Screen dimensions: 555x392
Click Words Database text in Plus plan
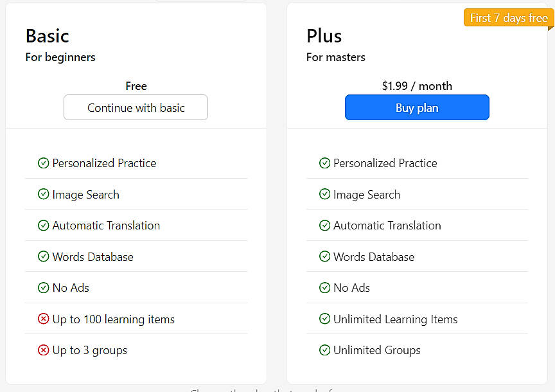click(374, 257)
